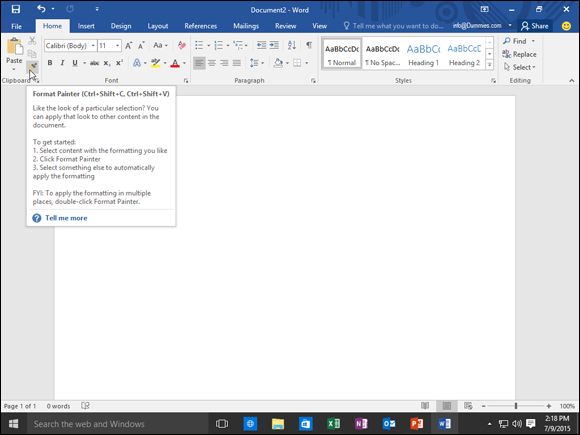Click the Paste clipboard icon
Image resolution: width=580 pixels, height=435 pixels.
point(14,47)
